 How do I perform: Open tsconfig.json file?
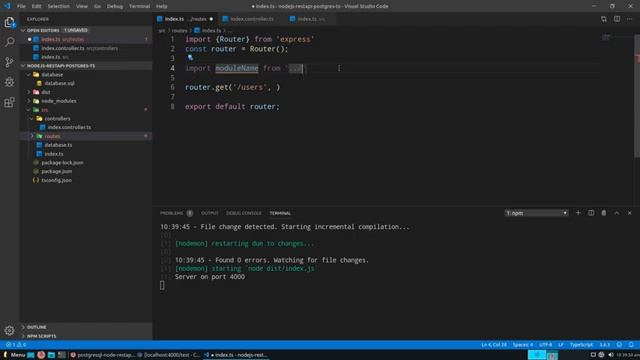pos(56,180)
